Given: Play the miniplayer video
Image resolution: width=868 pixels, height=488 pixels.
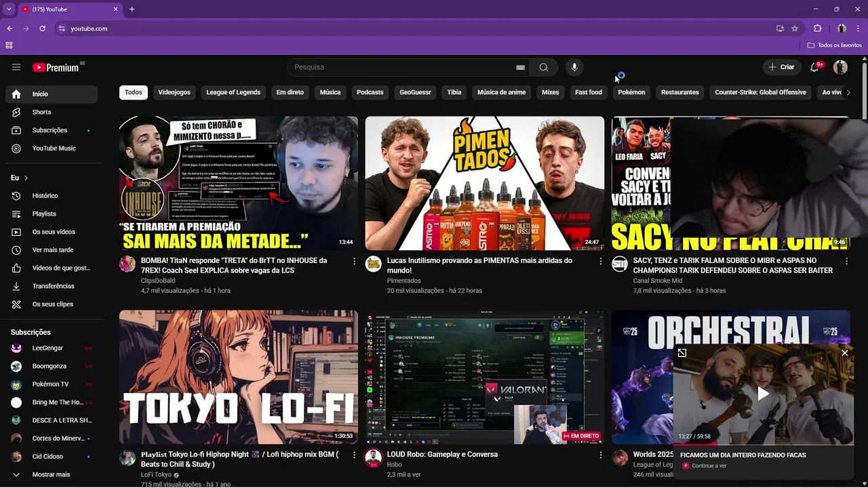Looking at the screenshot, I should tap(764, 394).
